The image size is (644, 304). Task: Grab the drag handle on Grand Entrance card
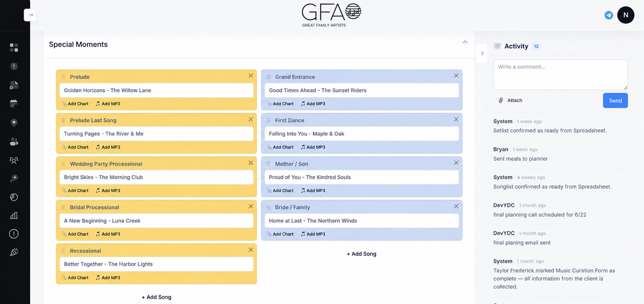(268, 77)
